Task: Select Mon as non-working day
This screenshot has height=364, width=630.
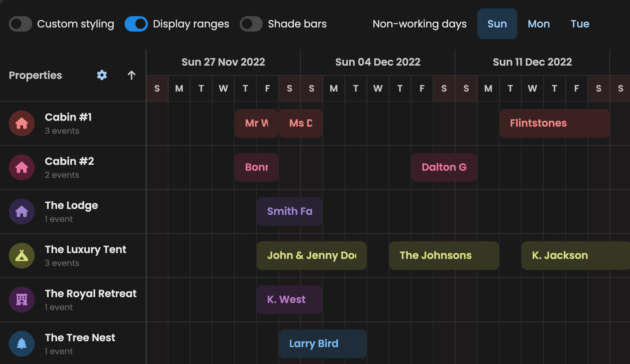Action: (538, 24)
